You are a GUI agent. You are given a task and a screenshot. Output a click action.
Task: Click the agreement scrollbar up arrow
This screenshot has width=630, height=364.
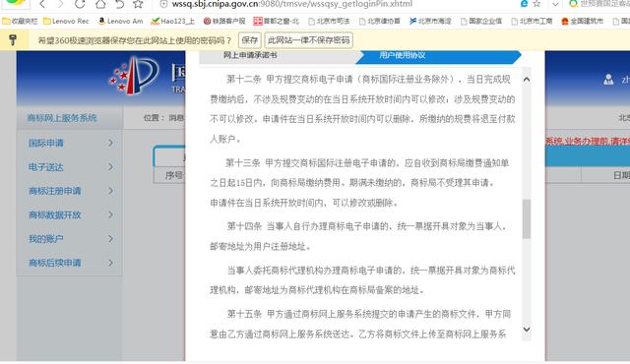[x=527, y=80]
